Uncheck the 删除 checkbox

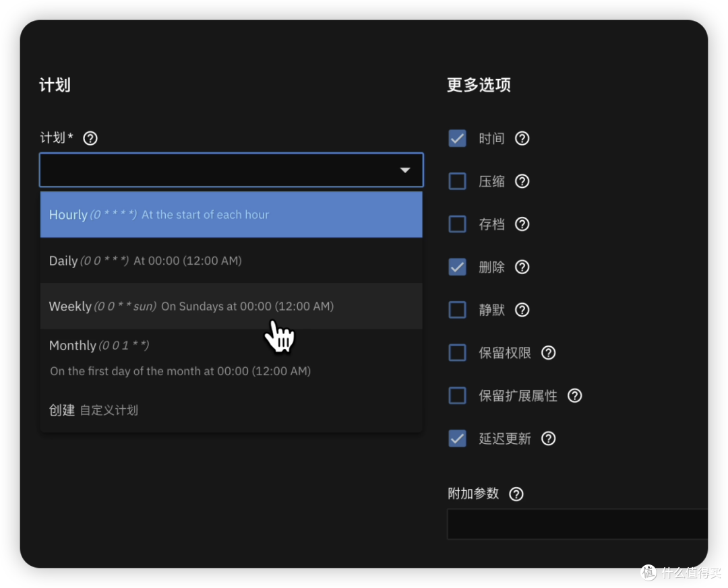click(x=457, y=267)
